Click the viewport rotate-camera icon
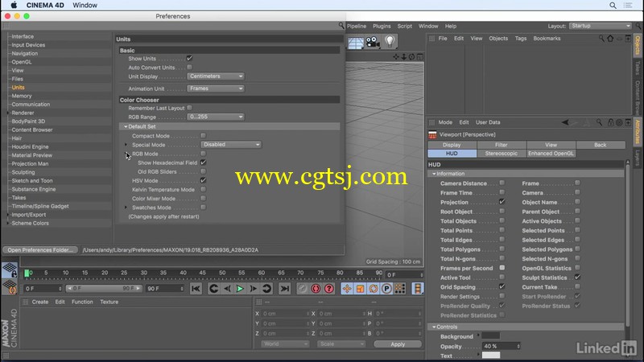Screen dimensions: 644x362 411,57
